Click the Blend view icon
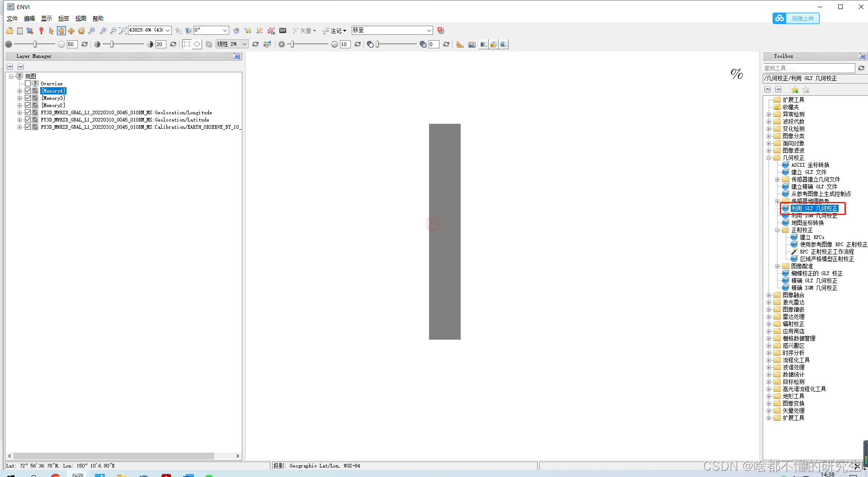 tap(483, 44)
